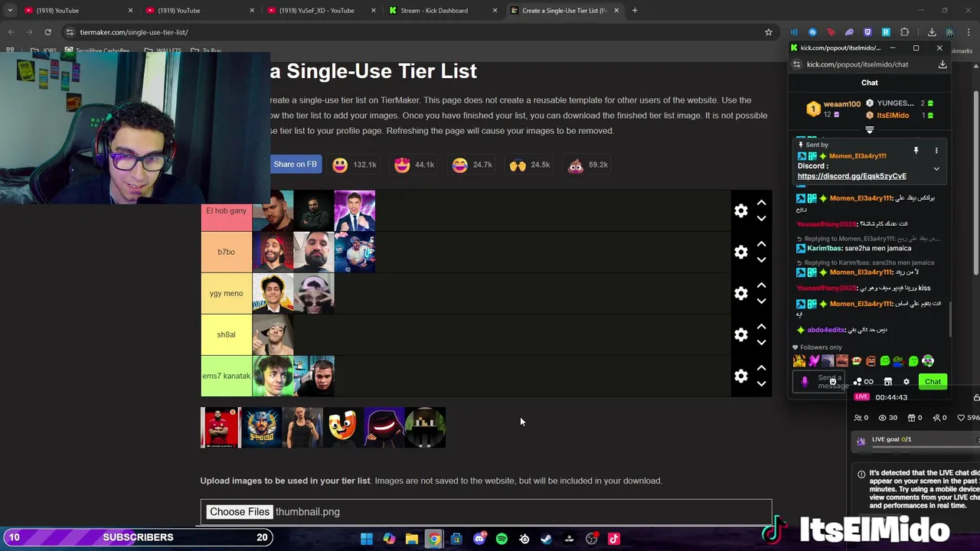Open the discord.gg invite link
Screen dimensions: 980x551
pos(851,176)
